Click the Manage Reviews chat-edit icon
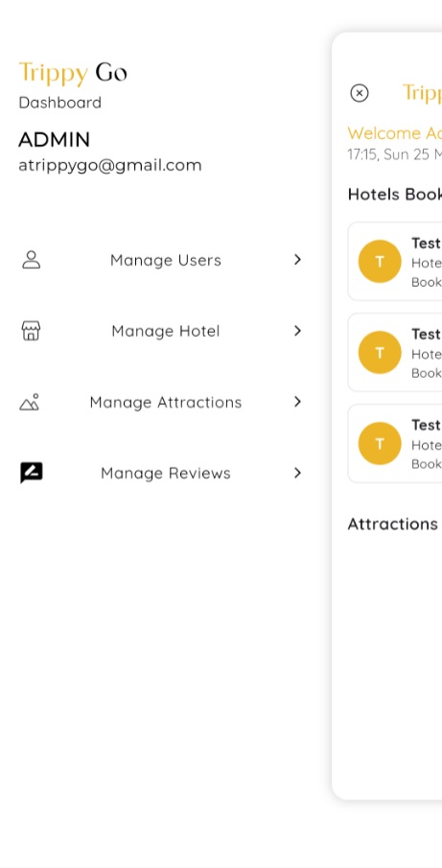The height and width of the screenshot is (868, 442). [31, 473]
